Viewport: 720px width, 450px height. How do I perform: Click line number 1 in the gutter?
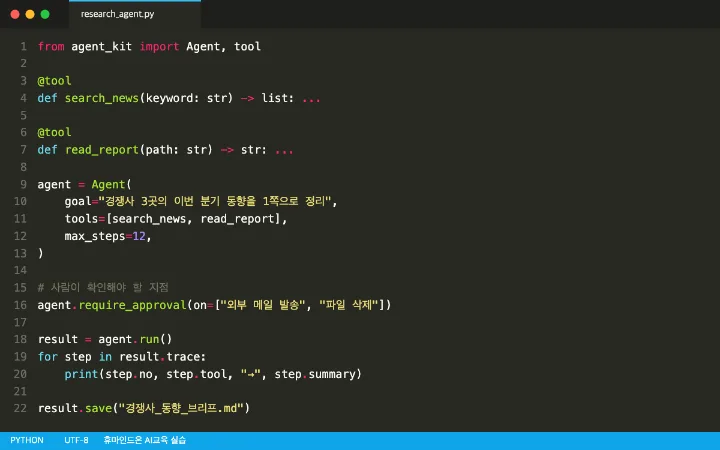click(x=23, y=46)
